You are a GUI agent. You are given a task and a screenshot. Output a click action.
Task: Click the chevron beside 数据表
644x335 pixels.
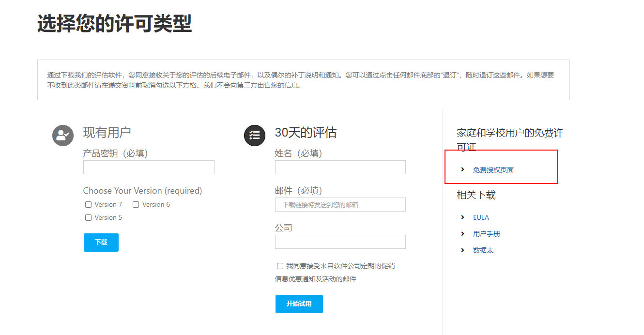pyautogui.click(x=463, y=250)
